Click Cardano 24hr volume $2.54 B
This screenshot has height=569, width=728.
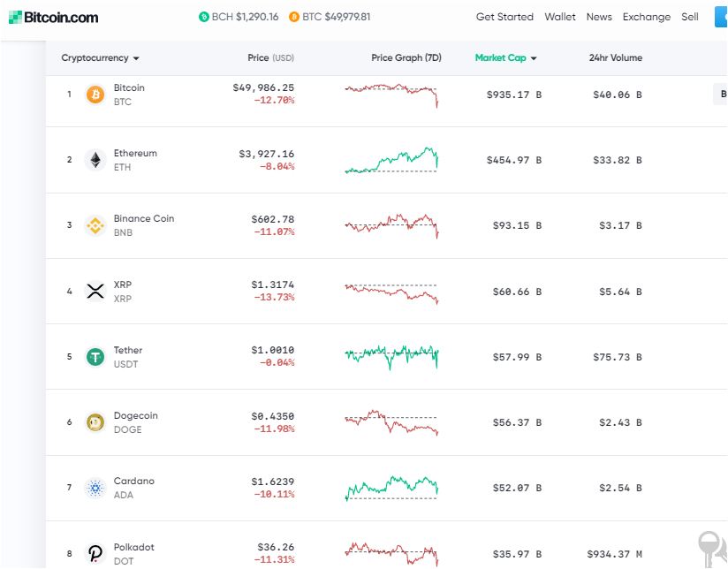click(621, 489)
